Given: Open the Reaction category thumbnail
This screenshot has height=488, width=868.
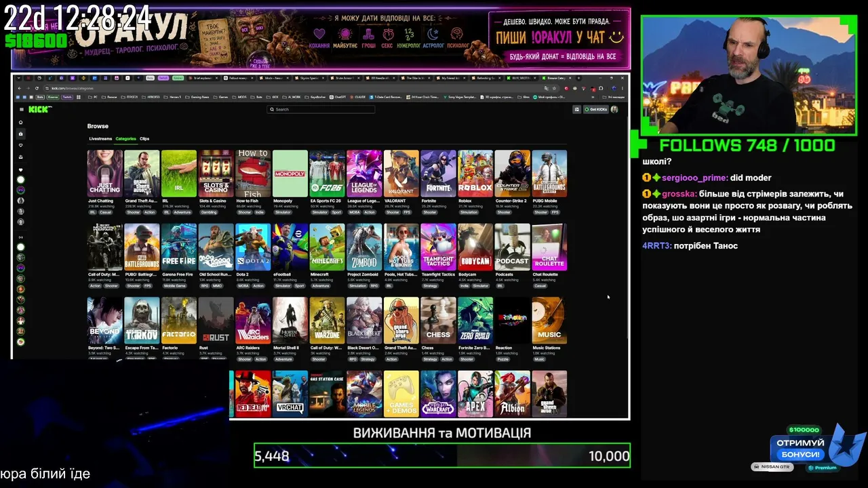Looking at the screenshot, I should point(512,321).
